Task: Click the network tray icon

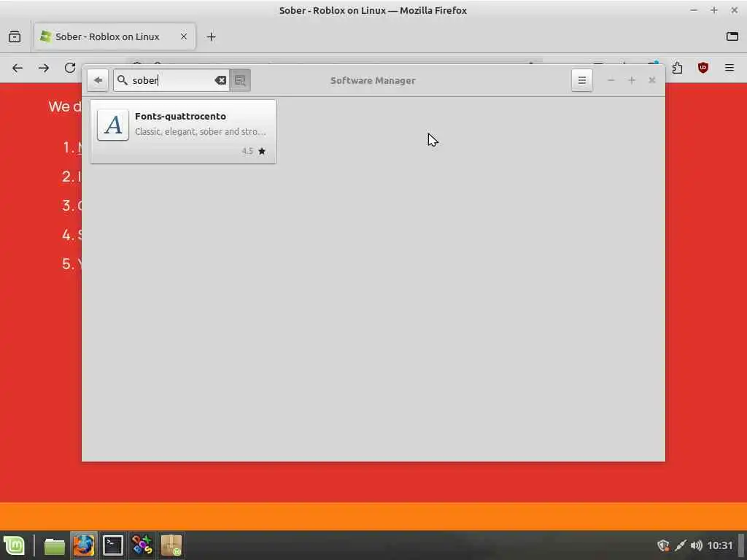Action: tap(680, 545)
